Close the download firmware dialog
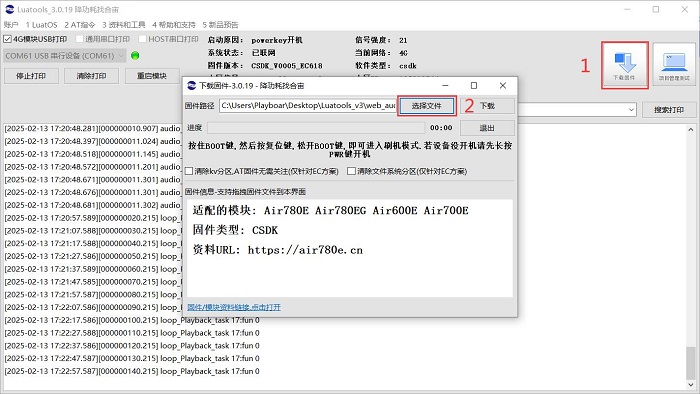This screenshot has width=700, height=394. [x=503, y=85]
